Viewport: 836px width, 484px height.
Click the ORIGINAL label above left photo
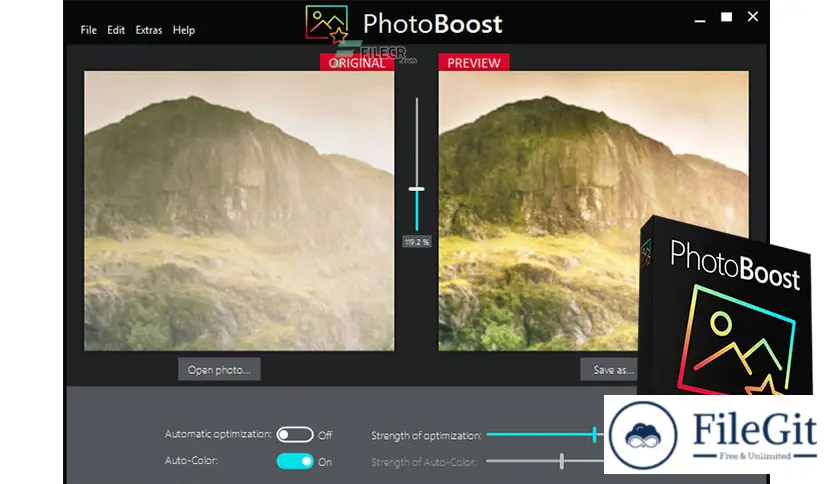(357, 63)
